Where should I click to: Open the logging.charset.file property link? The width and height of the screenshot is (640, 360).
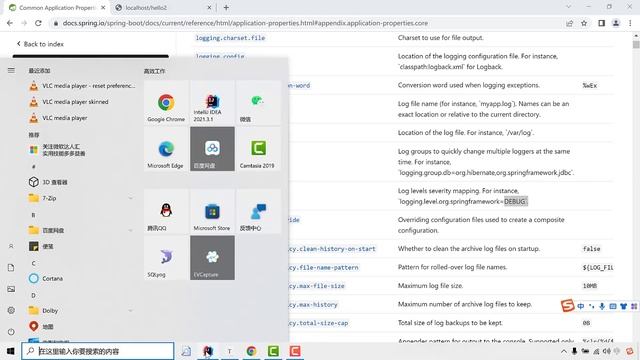230,38
